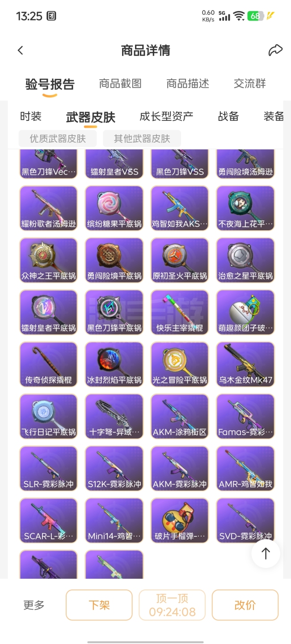Tap the 下架 button
This screenshot has width=291, height=644.
[99, 605]
